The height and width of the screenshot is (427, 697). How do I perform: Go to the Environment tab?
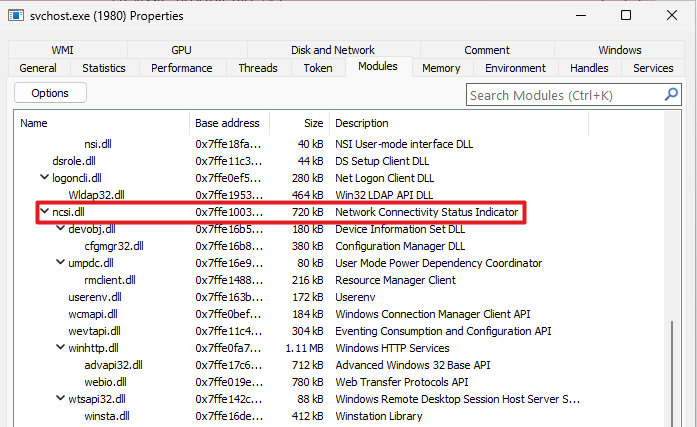pyautogui.click(x=515, y=68)
